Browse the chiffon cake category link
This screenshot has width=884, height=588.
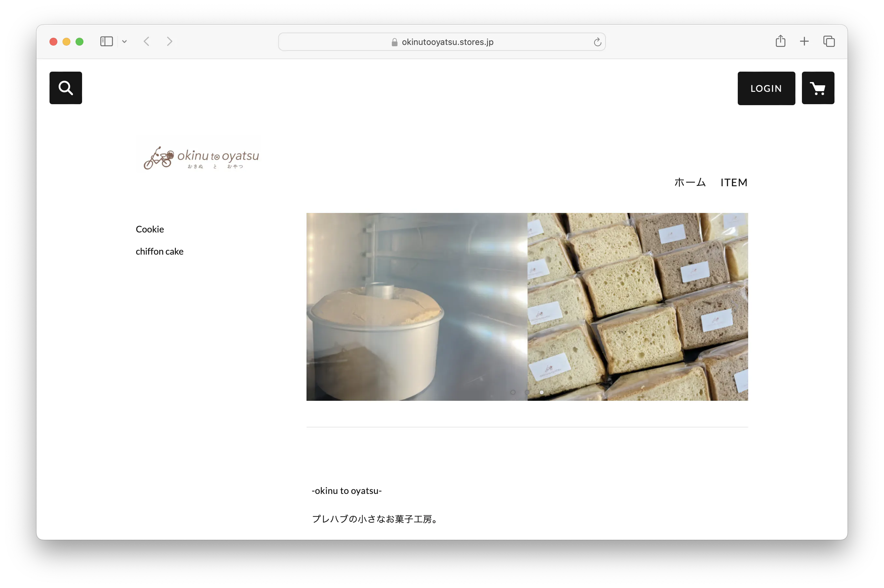tap(159, 251)
